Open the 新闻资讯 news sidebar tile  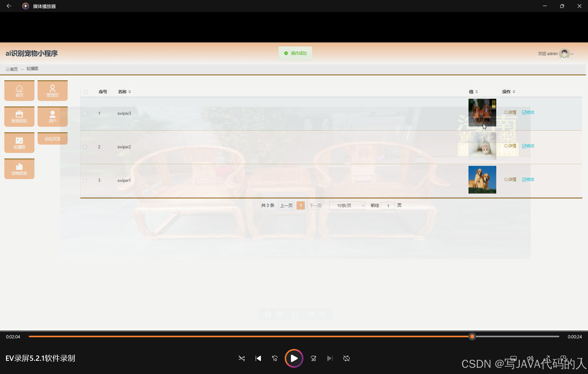[x=19, y=117]
